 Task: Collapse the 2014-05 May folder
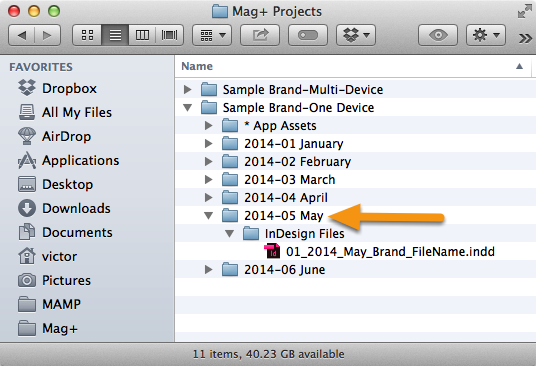tap(209, 216)
